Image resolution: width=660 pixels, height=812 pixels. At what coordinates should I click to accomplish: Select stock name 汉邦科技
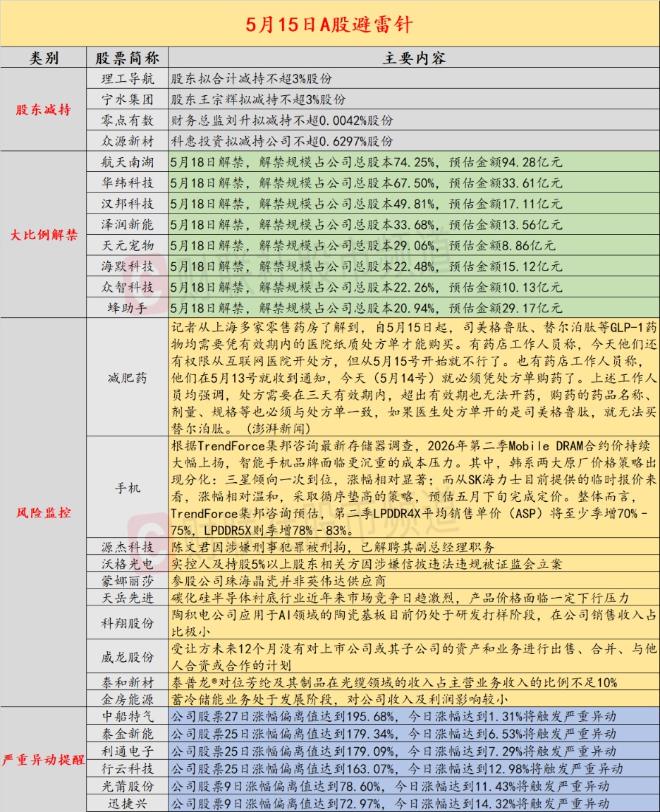coord(128,204)
